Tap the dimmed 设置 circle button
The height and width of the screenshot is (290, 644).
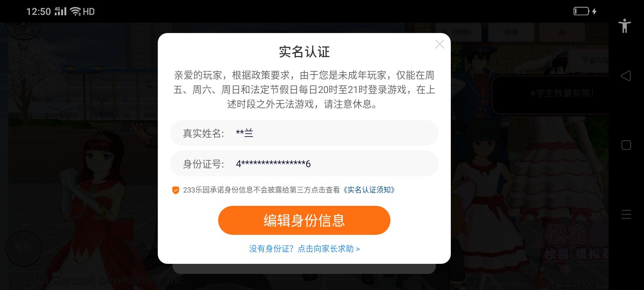pyautogui.click(x=24, y=29)
